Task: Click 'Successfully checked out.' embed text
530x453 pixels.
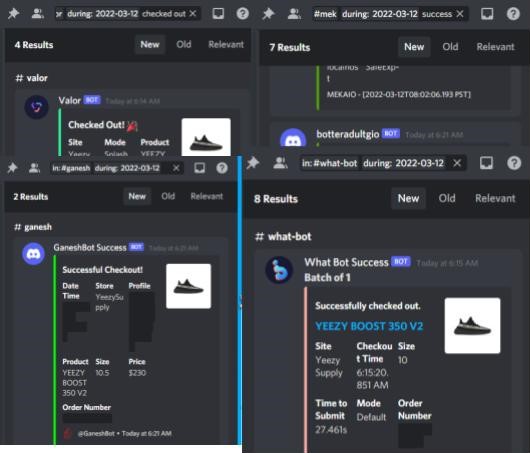Action: tap(368, 306)
